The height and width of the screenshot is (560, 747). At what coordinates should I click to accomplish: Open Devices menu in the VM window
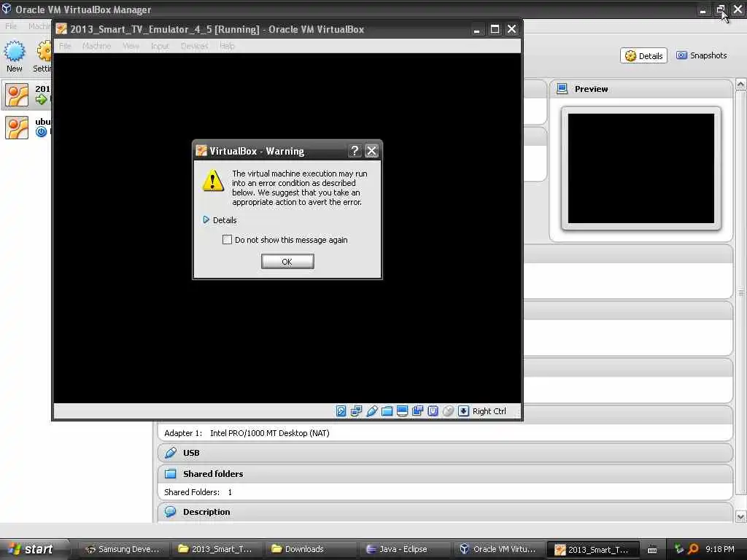(194, 46)
